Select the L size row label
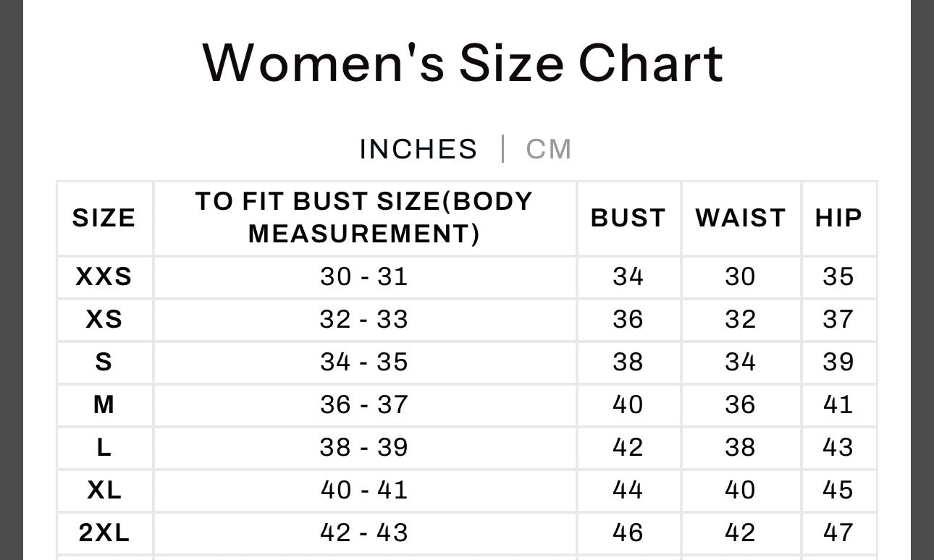The width and height of the screenshot is (934, 560). pyautogui.click(x=104, y=447)
